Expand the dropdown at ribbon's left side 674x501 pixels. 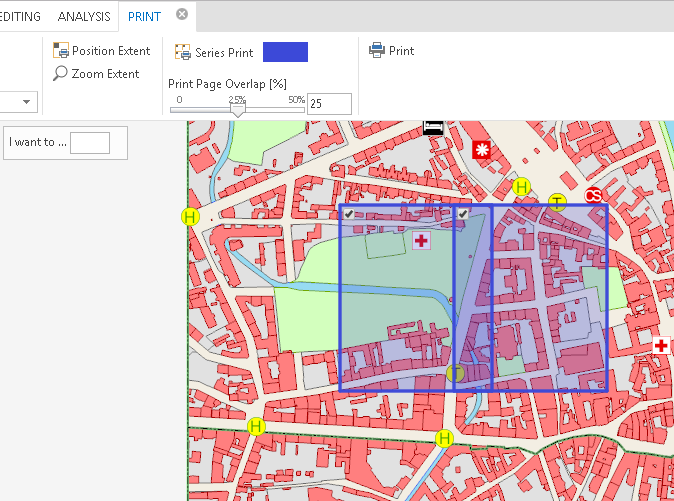coord(27,102)
